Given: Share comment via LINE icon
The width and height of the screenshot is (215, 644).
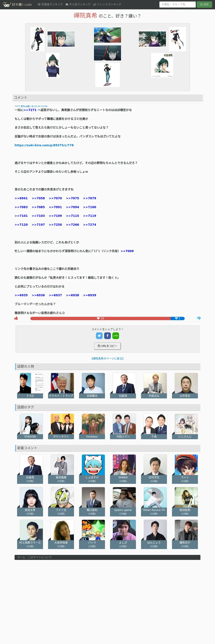Looking at the screenshot, I should [116, 336].
